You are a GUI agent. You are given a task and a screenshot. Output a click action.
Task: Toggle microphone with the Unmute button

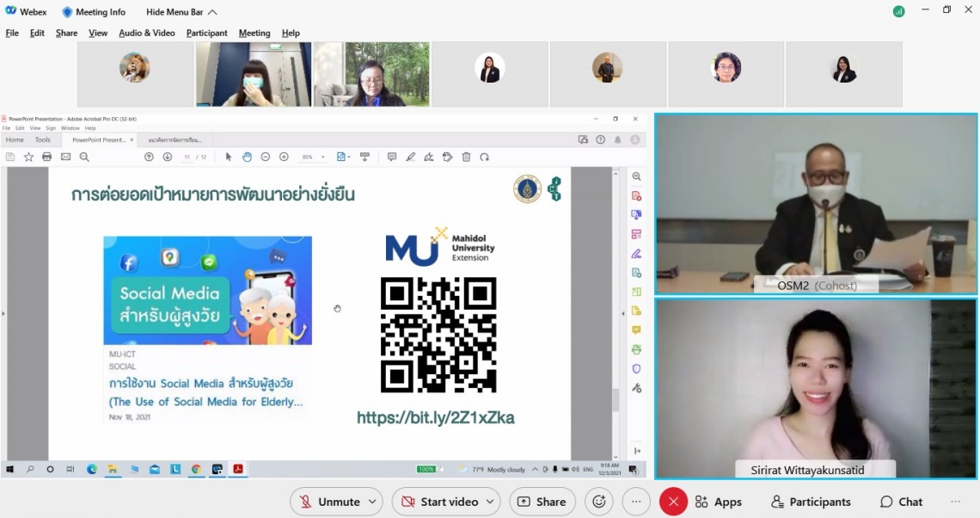[330, 502]
